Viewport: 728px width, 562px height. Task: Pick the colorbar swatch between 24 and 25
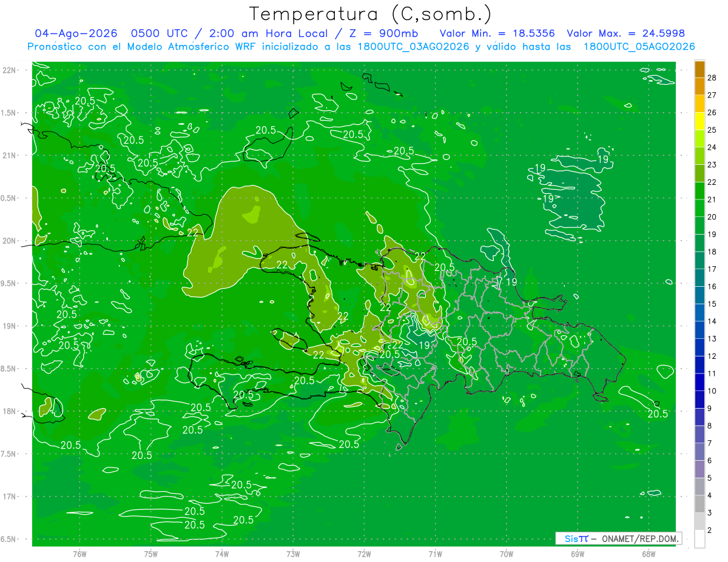(699, 139)
